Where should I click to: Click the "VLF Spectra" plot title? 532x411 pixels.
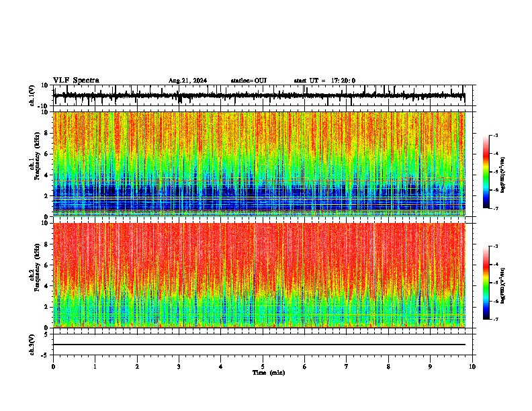tap(76, 81)
